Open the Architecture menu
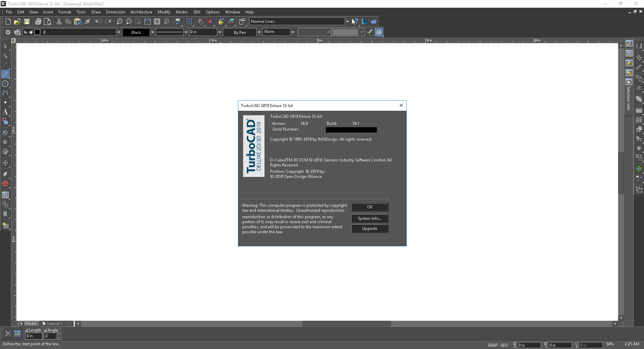 (141, 12)
